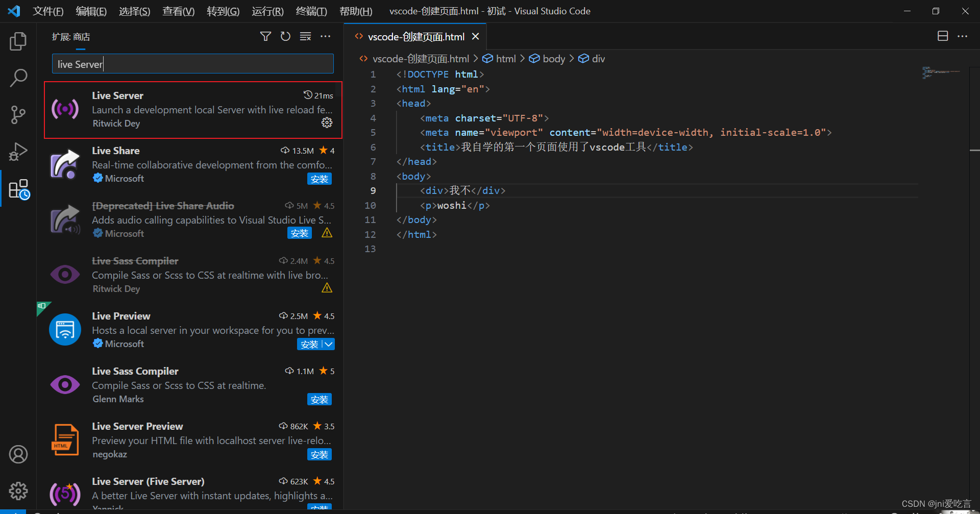Open the Search view in the activity bar

(18, 78)
